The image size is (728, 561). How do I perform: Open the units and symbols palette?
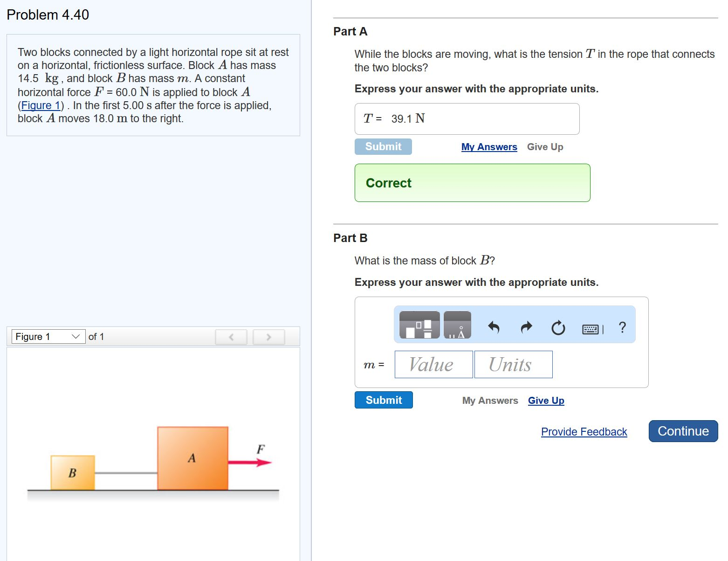click(x=457, y=325)
